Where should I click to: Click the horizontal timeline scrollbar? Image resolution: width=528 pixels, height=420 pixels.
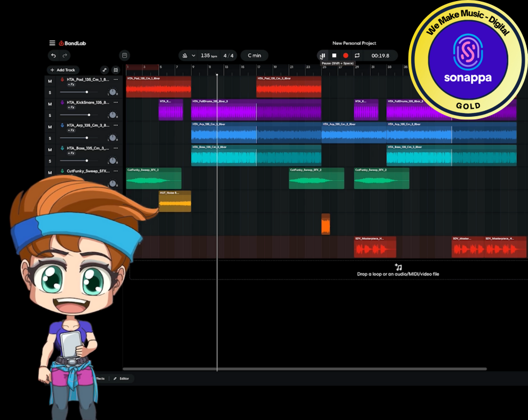coord(305,369)
